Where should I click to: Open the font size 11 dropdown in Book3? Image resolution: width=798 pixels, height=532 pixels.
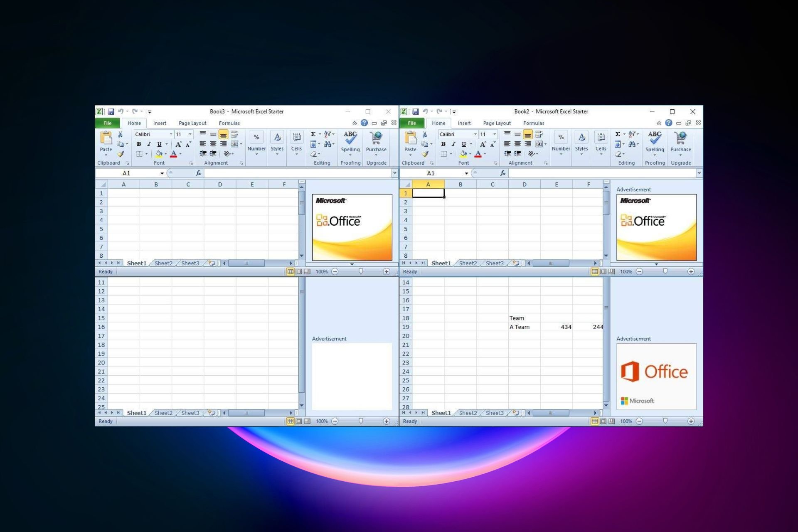[x=190, y=134]
